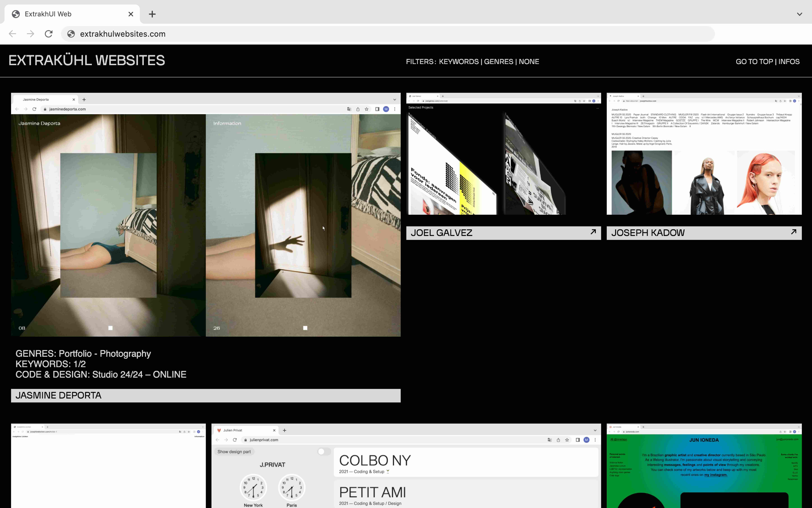Image resolution: width=812 pixels, height=508 pixels.
Task: Click the browser back arrow
Action: 12,34
